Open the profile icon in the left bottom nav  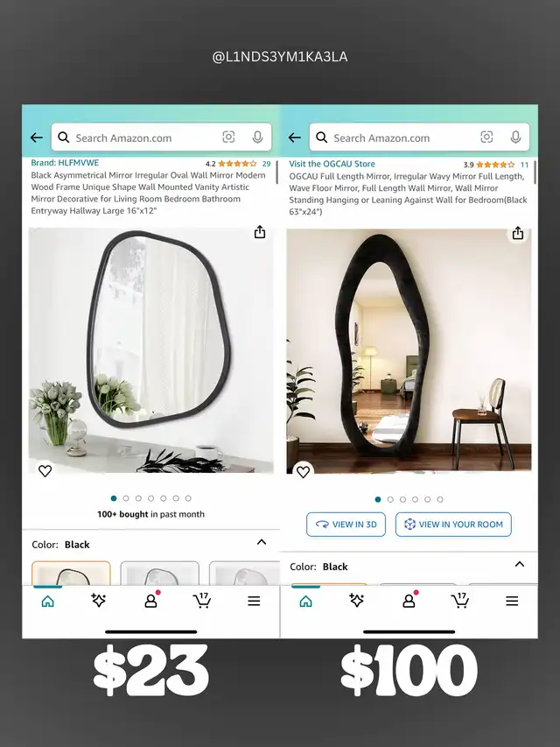(x=151, y=600)
